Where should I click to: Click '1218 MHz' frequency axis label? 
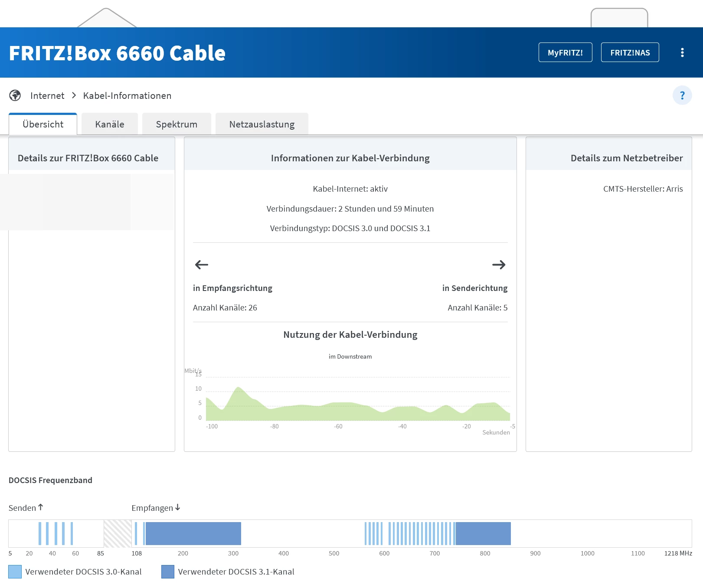[678, 553]
